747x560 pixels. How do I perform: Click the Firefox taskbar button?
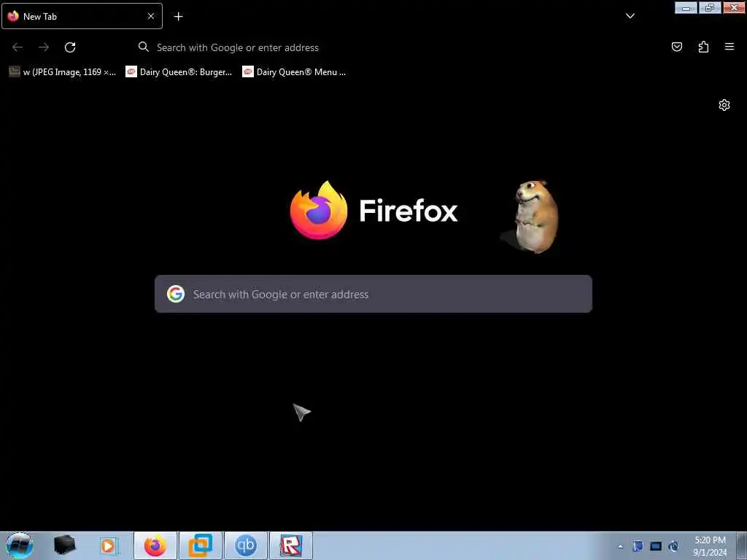point(155,545)
